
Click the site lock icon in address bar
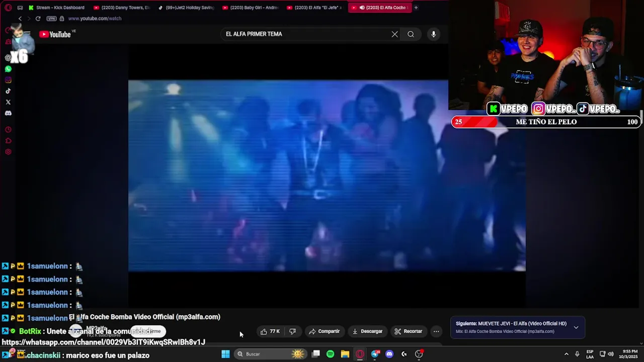click(x=62, y=19)
